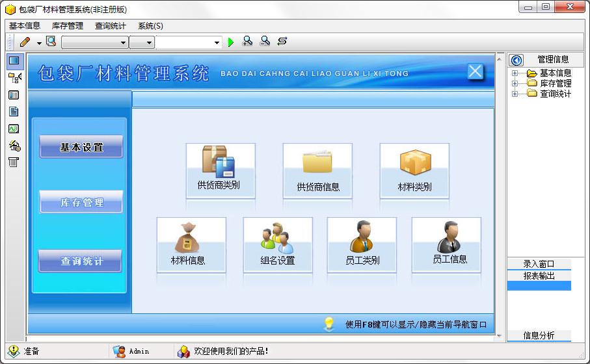Open the 材料类别 box module icon
The height and width of the screenshot is (364, 590).
(414, 170)
